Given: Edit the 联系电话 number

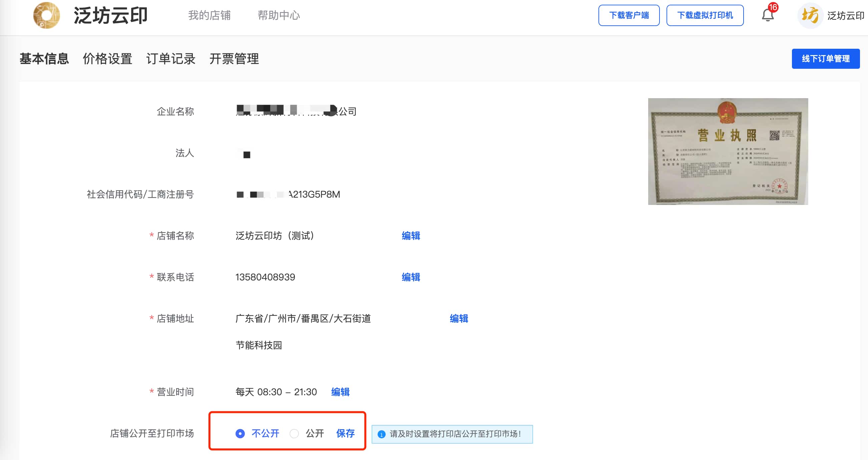Looking at the screenshot, I should (410, 277).
